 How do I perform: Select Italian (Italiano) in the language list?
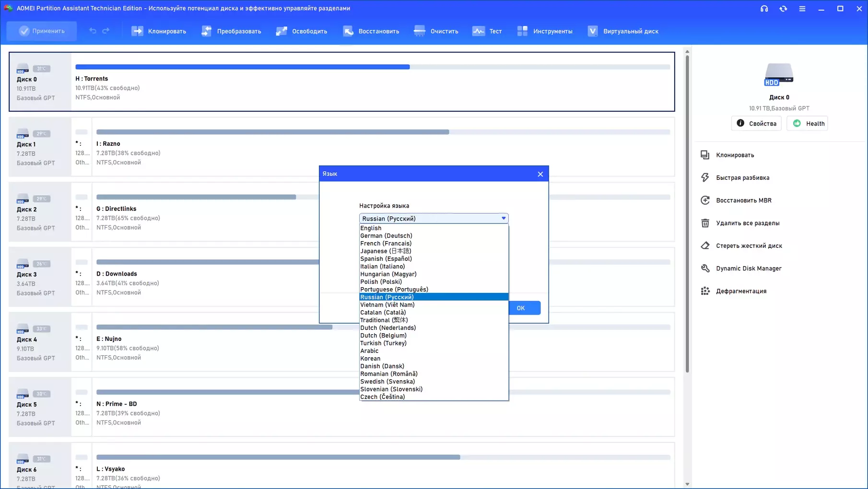pyautogui.click(x=434, y=267)
